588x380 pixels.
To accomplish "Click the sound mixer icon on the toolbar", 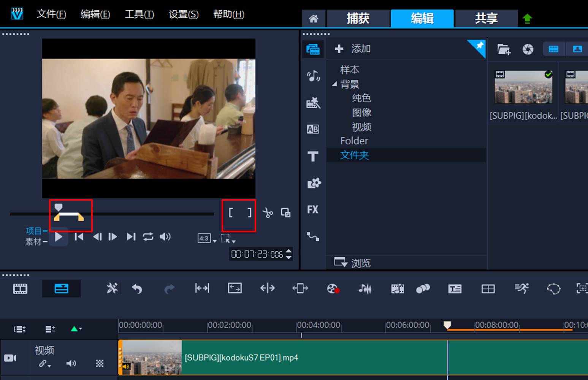I will [365, 289].
